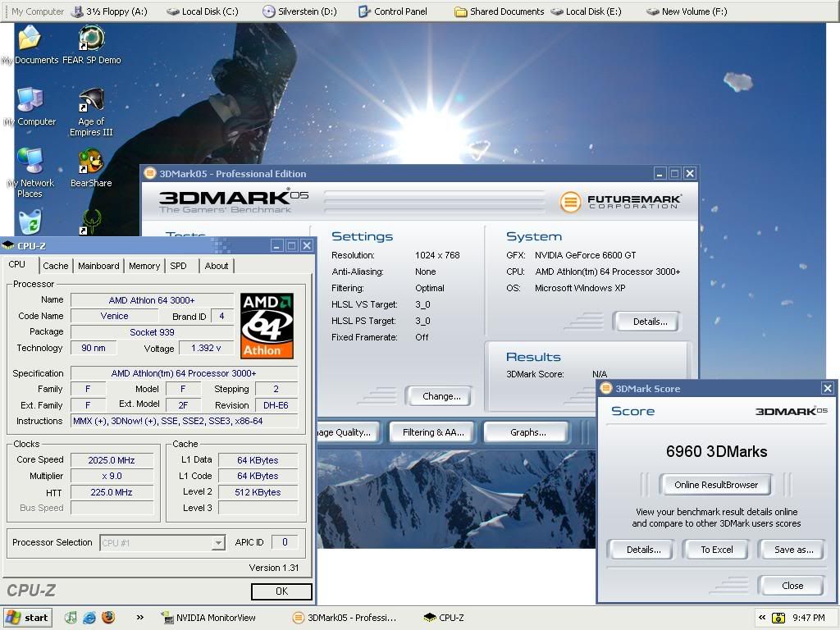Click the My Computer toolbar label
Screen dimensions: 840x630
pyautogui.click(x=38, y=11)
